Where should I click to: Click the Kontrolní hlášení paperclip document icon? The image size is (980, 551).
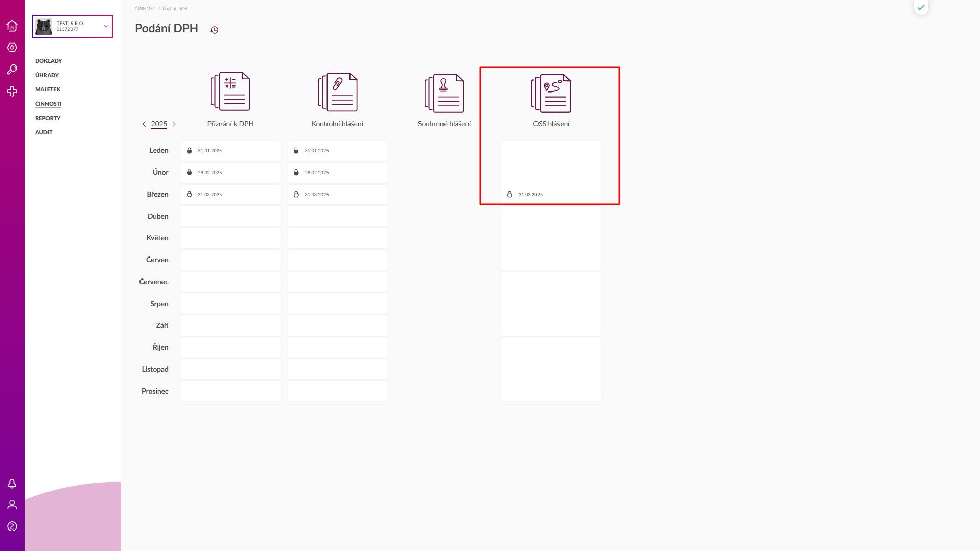click(x=337, y=92)
